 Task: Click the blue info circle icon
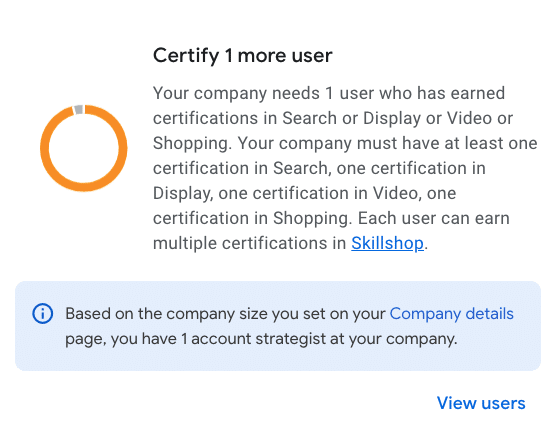(x=43, y=314)
